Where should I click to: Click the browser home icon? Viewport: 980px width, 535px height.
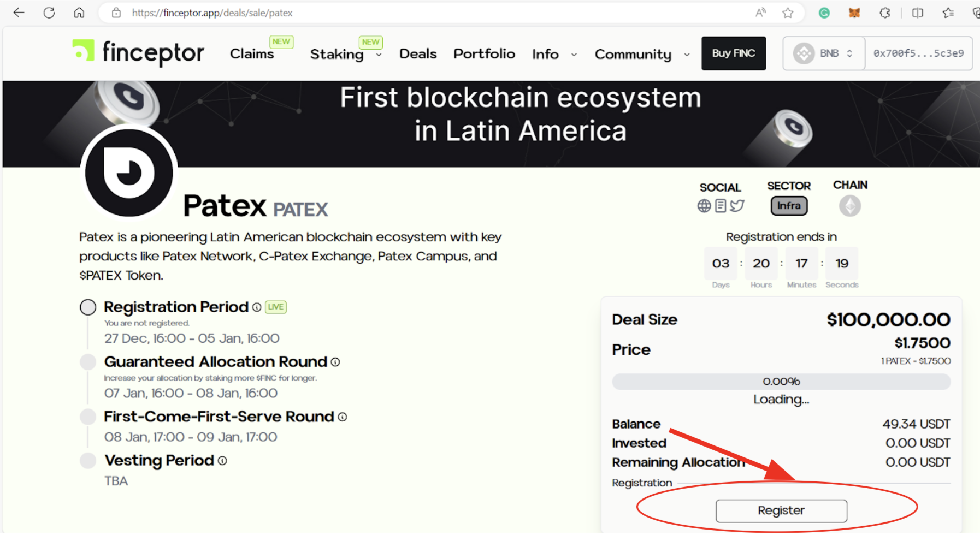79,13
